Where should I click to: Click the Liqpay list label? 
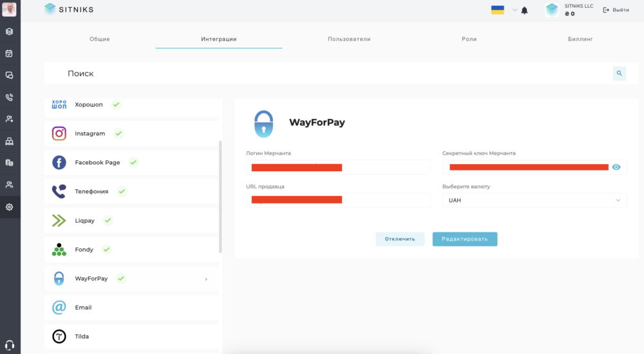(84, 221)
